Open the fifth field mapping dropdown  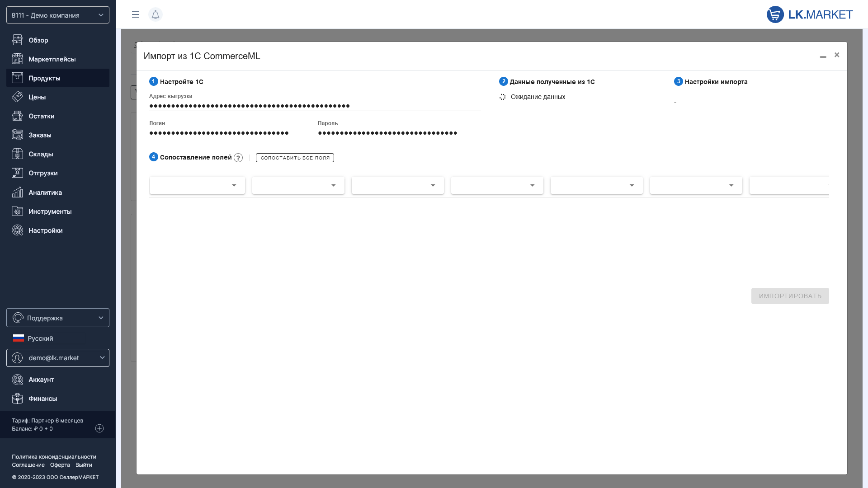point(597,185)
